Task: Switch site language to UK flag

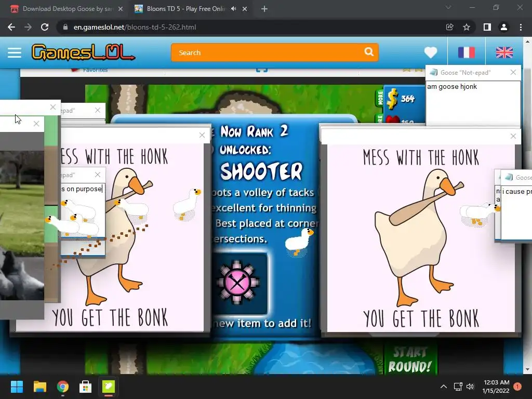Action: [x=504, y=52]
